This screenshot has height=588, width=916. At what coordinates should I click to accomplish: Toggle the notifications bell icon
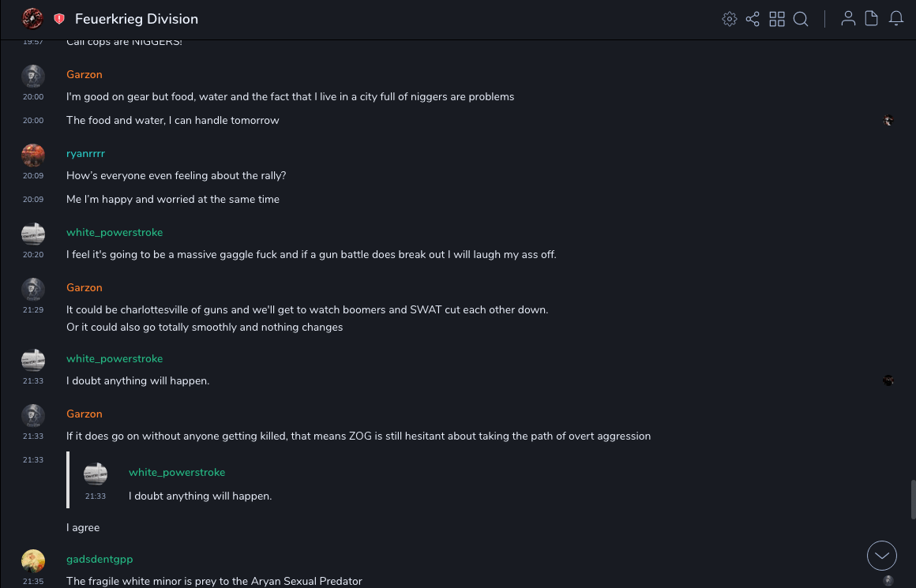click(x=896, y=19)
